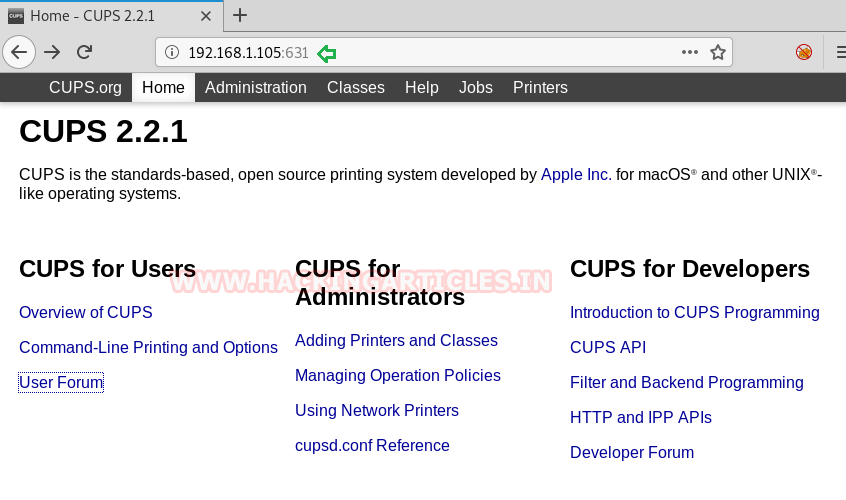View the Jobs page
This screenshot has width=846, height=500.
475,87
